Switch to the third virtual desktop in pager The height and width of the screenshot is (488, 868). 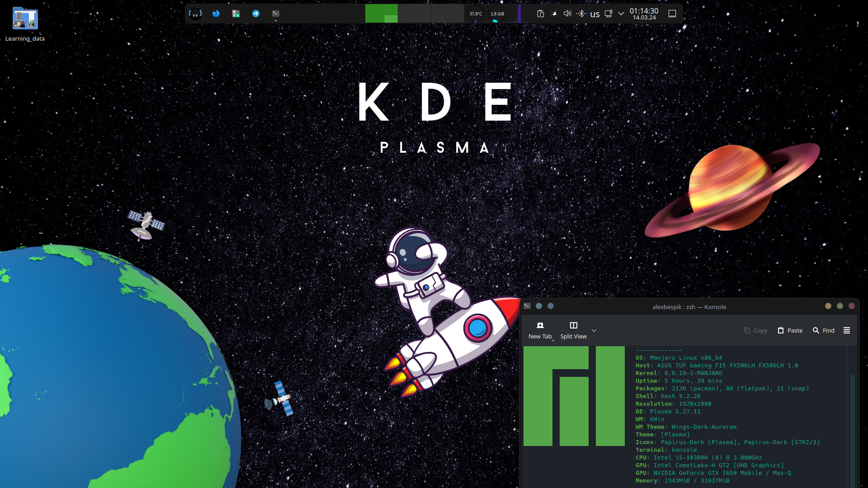pyautogui.click(x=448, y=14)
